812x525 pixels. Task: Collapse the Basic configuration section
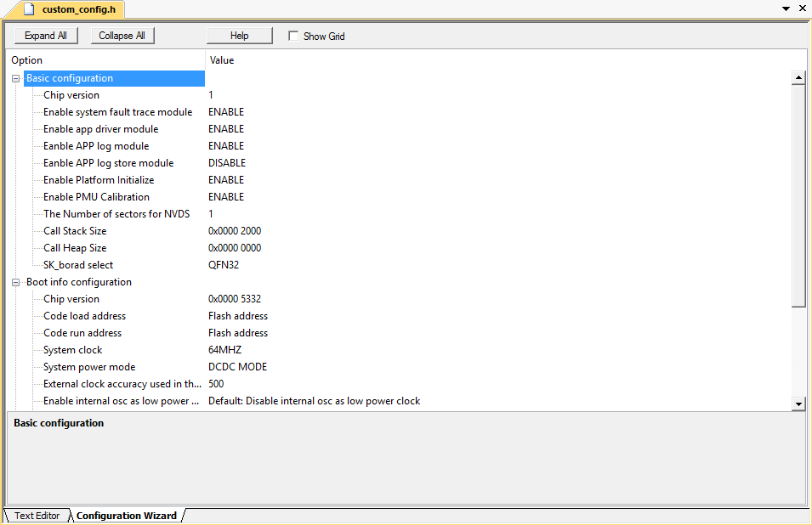click(x=15, y=78)
